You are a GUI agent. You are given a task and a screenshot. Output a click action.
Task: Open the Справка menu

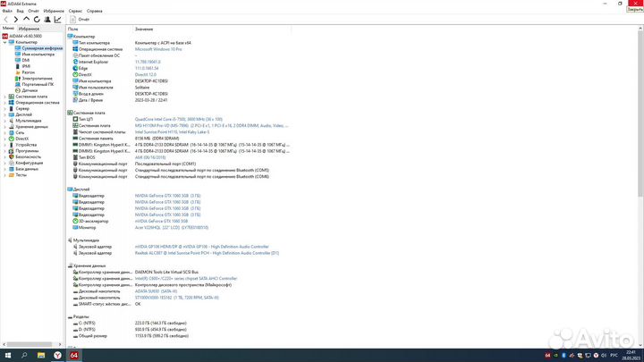click(x=95, y=11)
